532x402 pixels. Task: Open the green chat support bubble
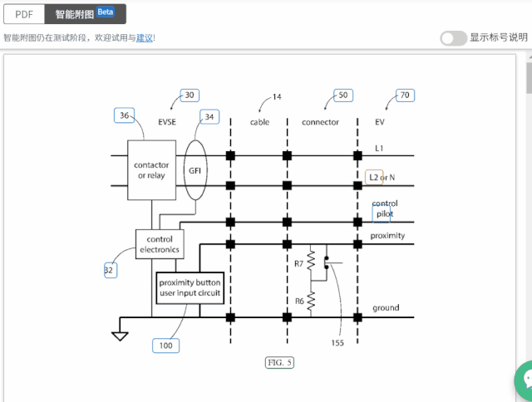525,380
